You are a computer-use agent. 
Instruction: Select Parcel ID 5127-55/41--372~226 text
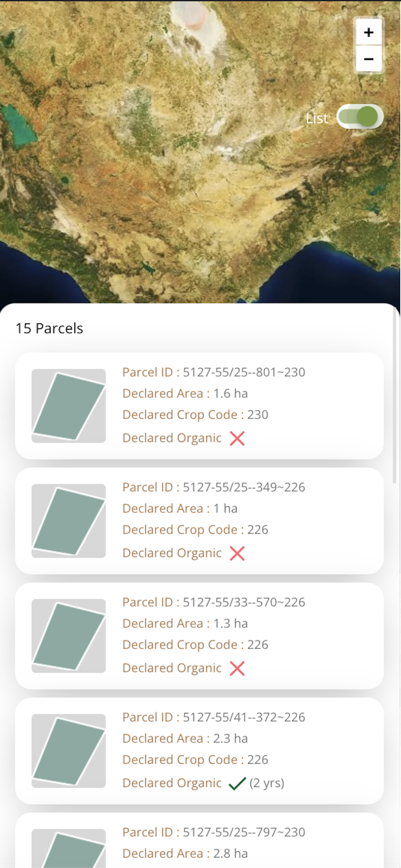pos(214,717)
